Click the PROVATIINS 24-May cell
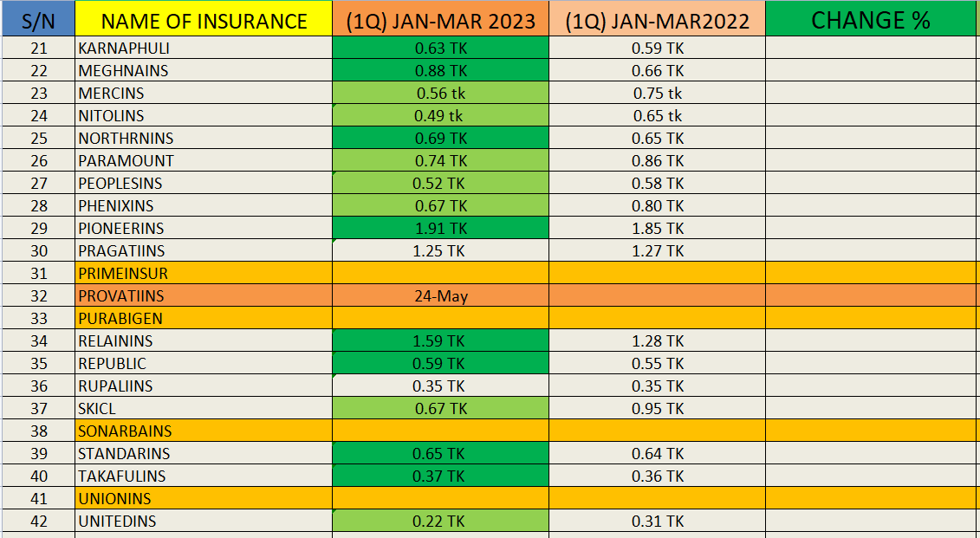 (x=440, y=296)
